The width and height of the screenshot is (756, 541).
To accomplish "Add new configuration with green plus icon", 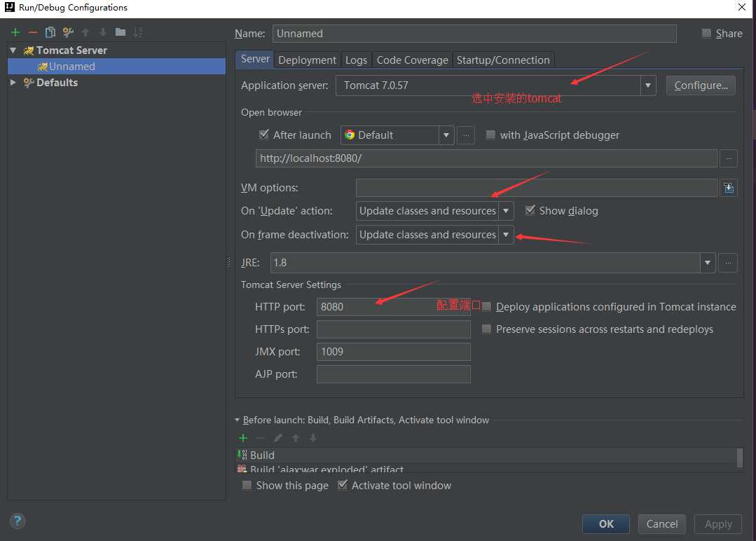I will click(x=15, y=32).
